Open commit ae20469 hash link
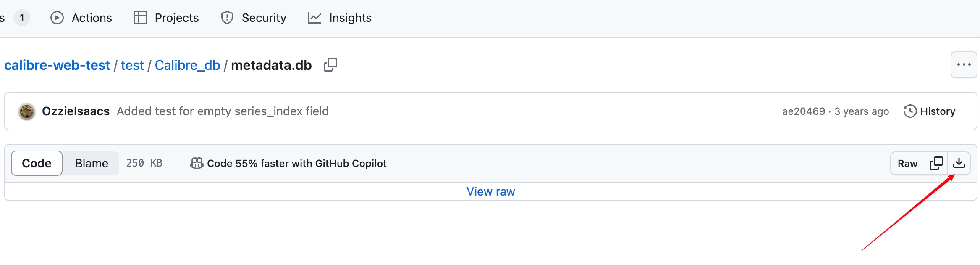The image size is (980, 265). [804, 111]
